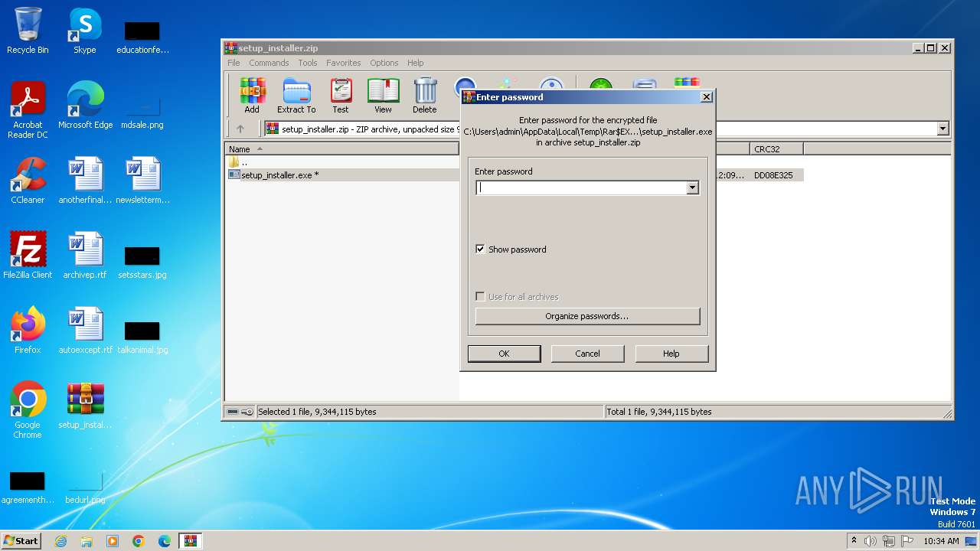Confirm password with the OK button
Screen dimensions: 980x551
[x=504, y=354]
